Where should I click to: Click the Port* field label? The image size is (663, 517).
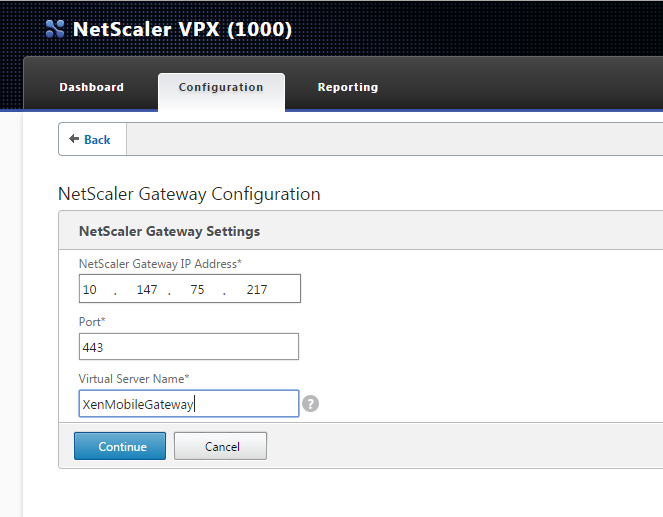[x=92, y=322]
